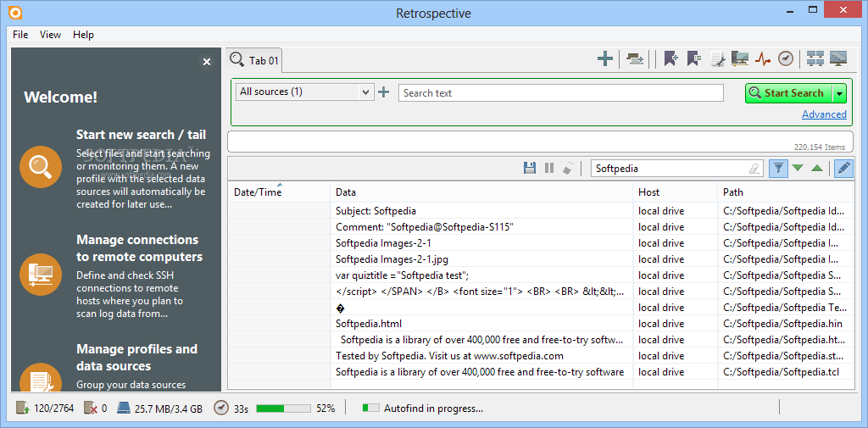Image resolution: width=868 pixels, height=428 pixels.
Task: Click the Host column header
Action: [676, 192]
